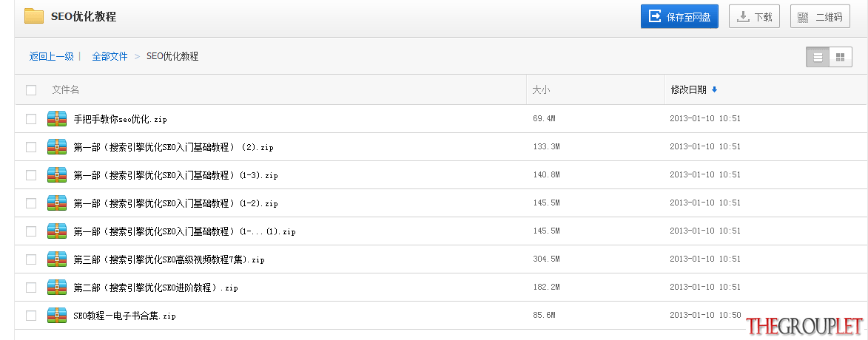Select checkbox for SEO教程—电子书合集.zip
This screenshot has width=868, height=340.
[x=31, y=316]
